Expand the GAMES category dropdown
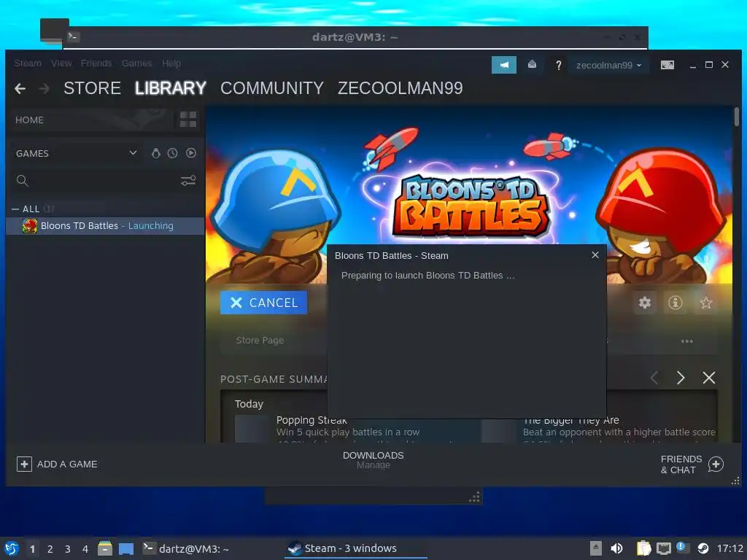747x560 pixels. [x=133, y=153]
